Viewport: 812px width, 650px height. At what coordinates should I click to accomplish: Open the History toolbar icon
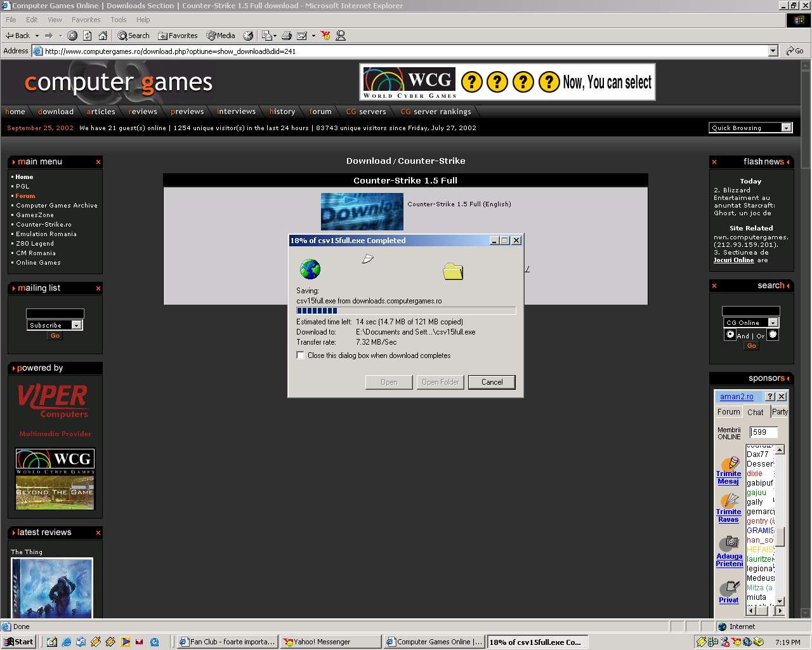(248, 36)
